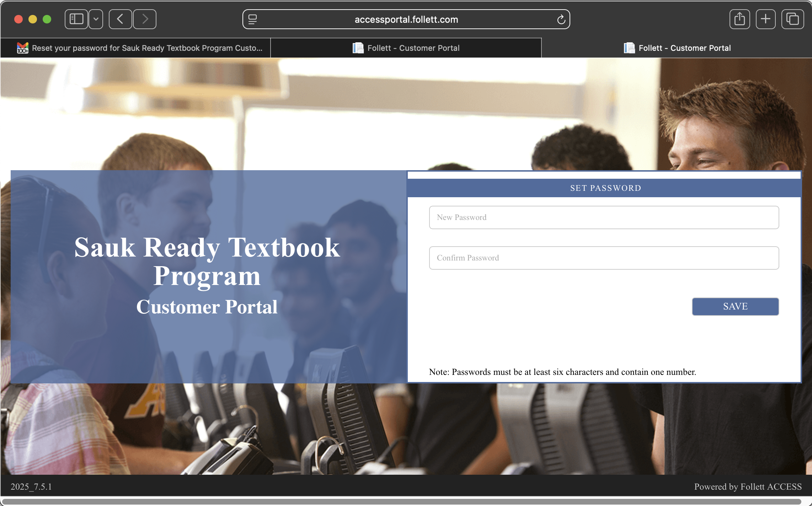Screen dimensions: 812x506
Task: Focus the New Password field
Action: pos(604,217)
